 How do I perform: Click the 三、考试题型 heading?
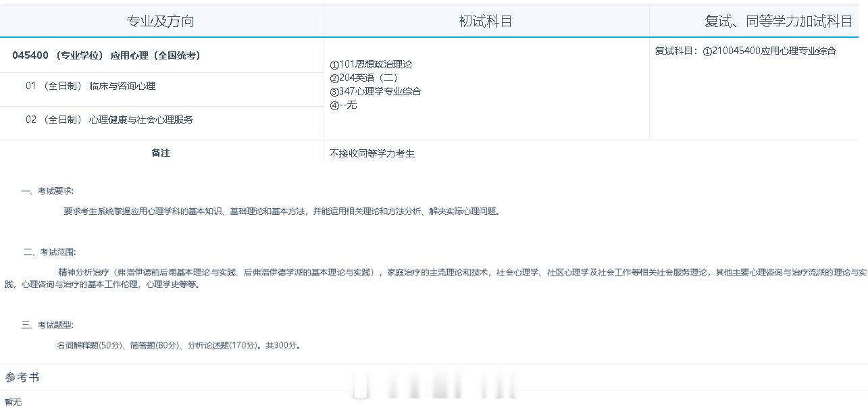coord(47,325)
